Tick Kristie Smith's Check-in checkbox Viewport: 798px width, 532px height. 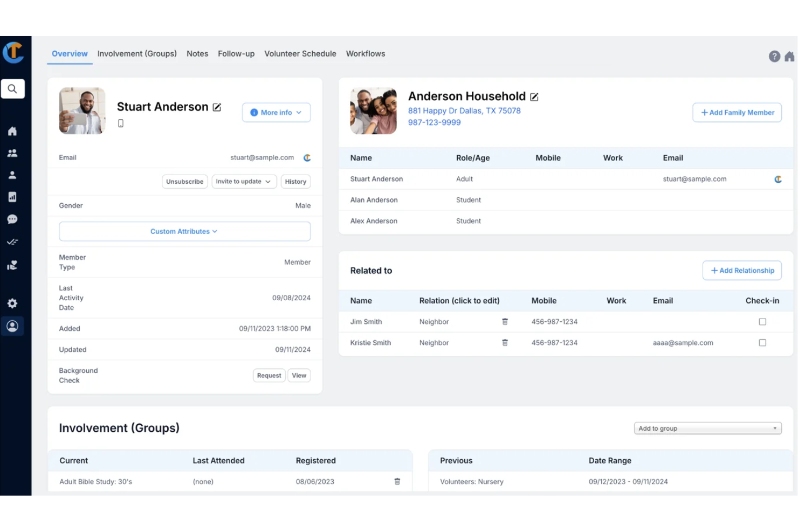click(x=762, y=343)
